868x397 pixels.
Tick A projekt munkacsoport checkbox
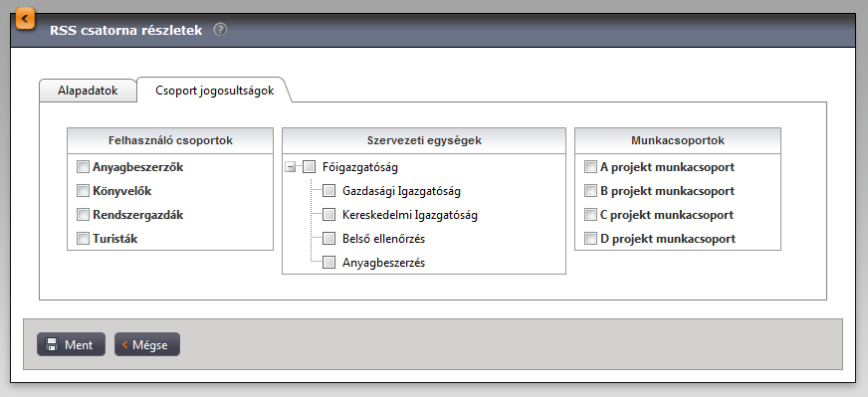click(590, 167)
